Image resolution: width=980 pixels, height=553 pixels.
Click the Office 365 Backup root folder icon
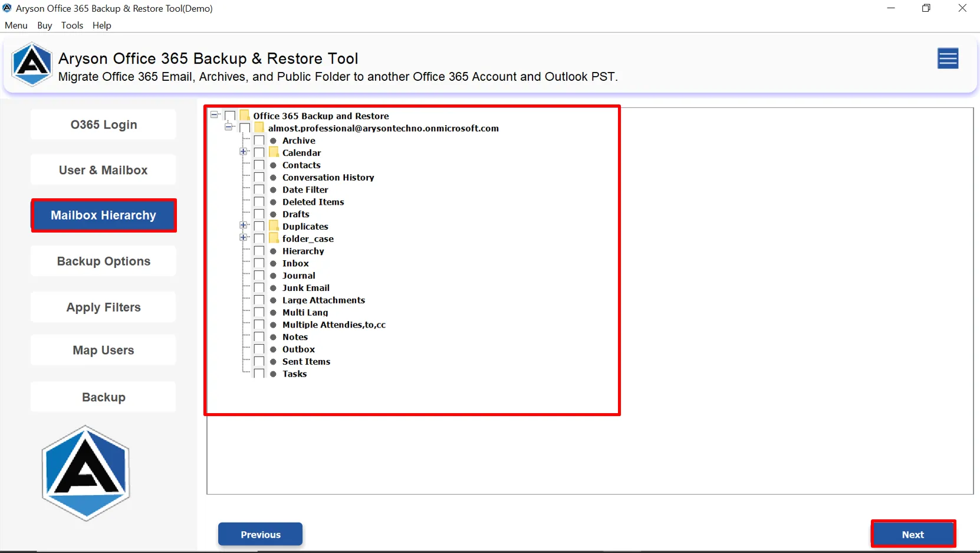tap(245, 116)
